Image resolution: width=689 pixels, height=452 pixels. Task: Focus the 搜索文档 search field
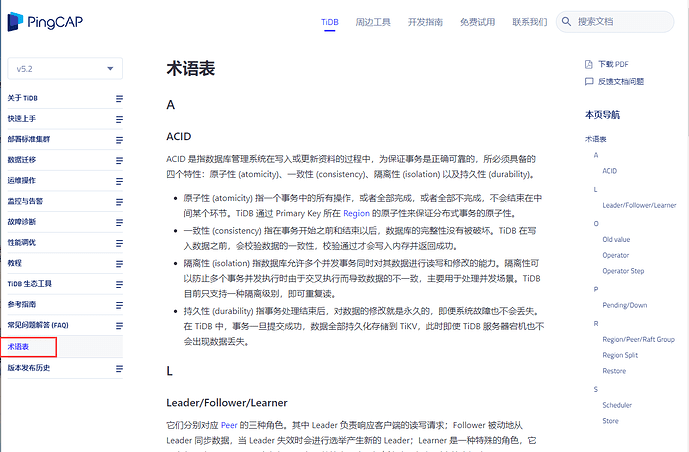coord(615,22)
